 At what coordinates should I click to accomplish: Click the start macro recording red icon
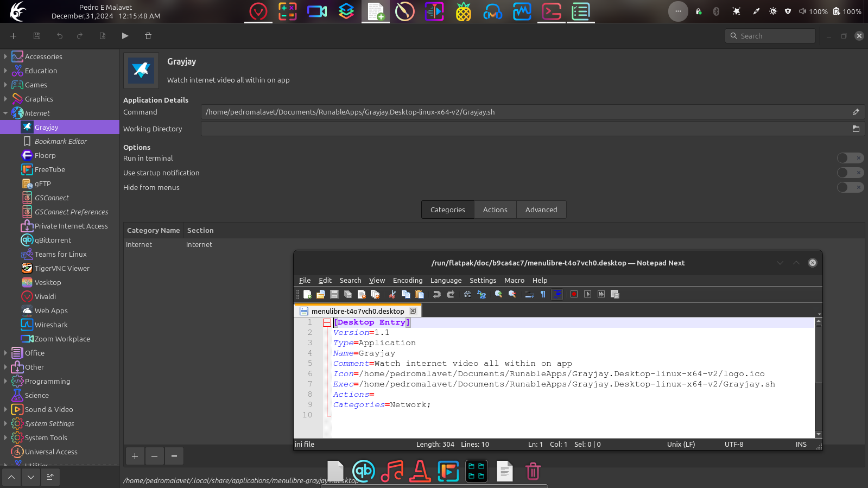coord(574,294)
